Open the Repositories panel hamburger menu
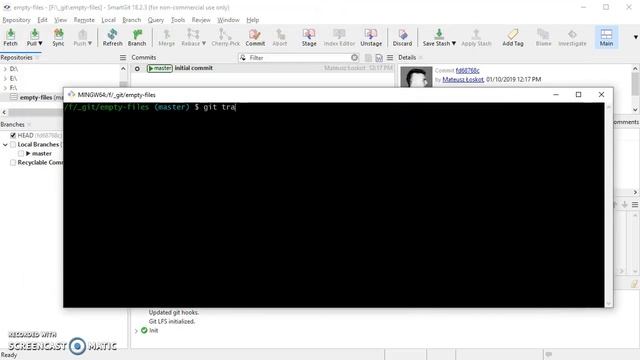 click(x=123, y=58)
